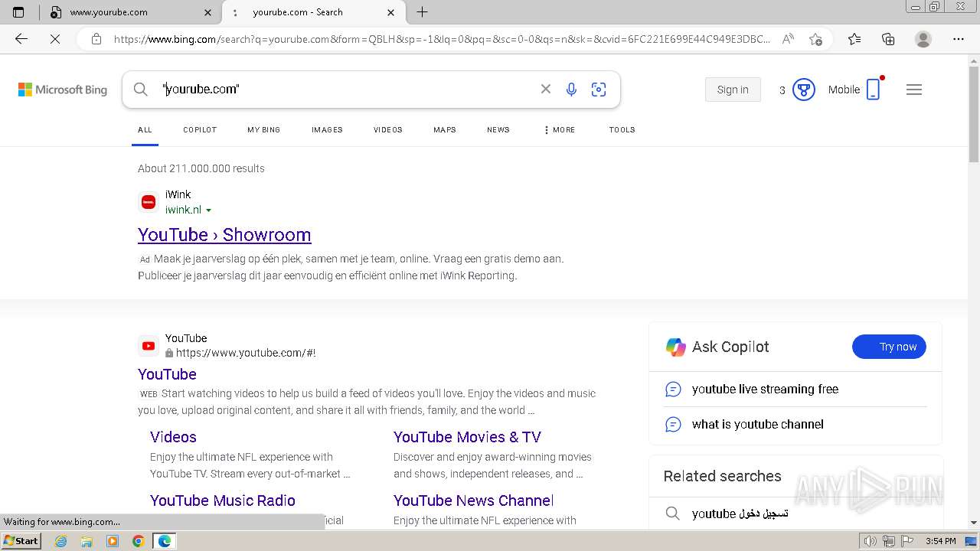Open a new browser tab

tap(422, 12)
